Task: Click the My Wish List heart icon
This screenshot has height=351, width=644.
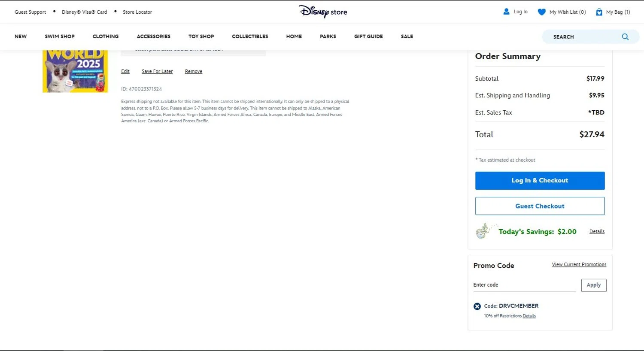Action: coord(541,12)
